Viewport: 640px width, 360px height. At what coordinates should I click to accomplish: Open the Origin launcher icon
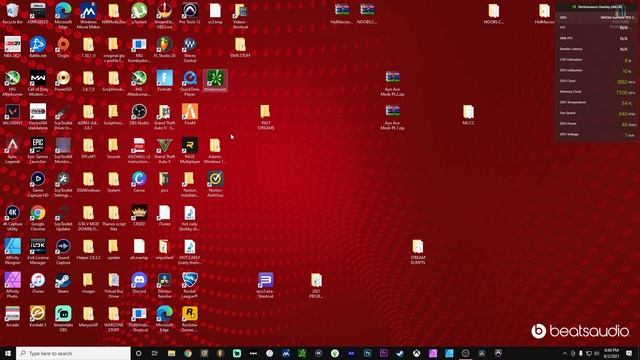[63, 47]
